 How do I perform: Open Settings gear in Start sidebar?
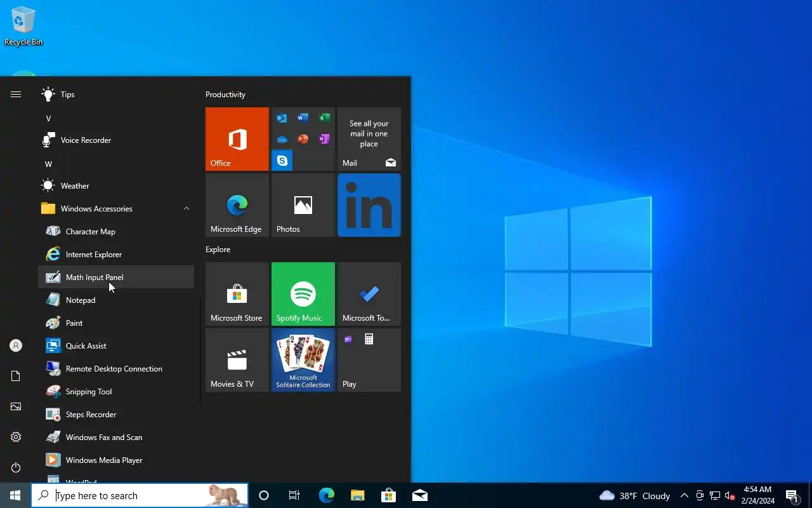(x=16, y=438)
